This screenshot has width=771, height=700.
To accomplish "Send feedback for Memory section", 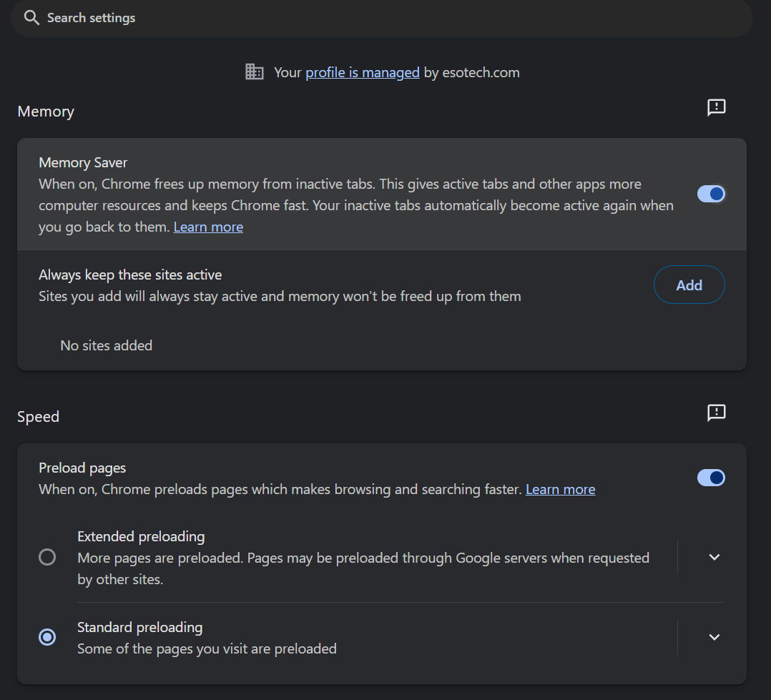I will tap(716, 107).
